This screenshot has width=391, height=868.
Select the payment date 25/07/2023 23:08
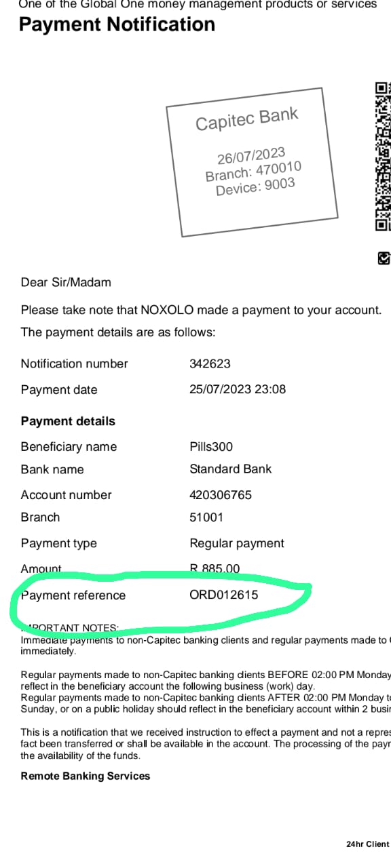pos(238,389)
